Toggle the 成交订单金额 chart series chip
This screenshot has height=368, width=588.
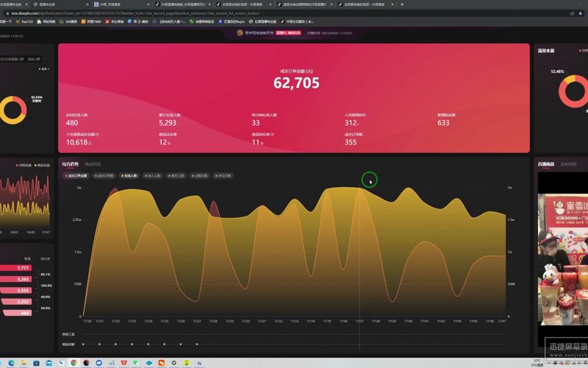pyautogui.click(x=76, y=175)
